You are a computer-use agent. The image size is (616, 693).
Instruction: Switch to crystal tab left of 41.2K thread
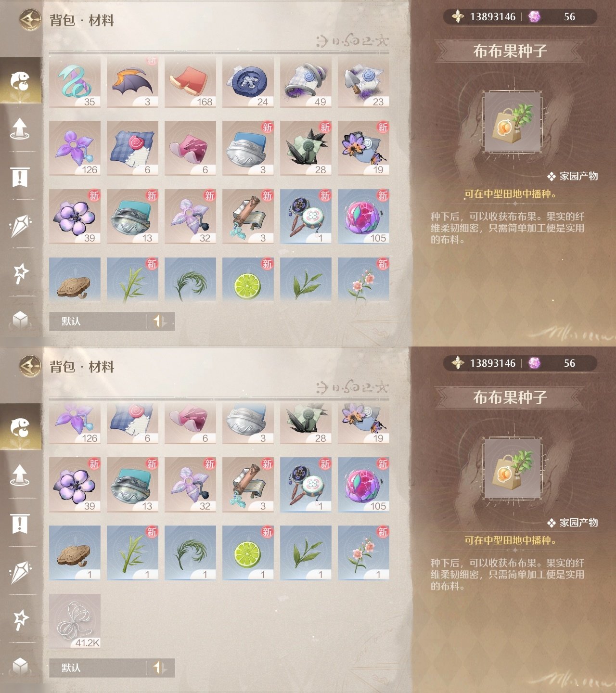pos(20,571)
